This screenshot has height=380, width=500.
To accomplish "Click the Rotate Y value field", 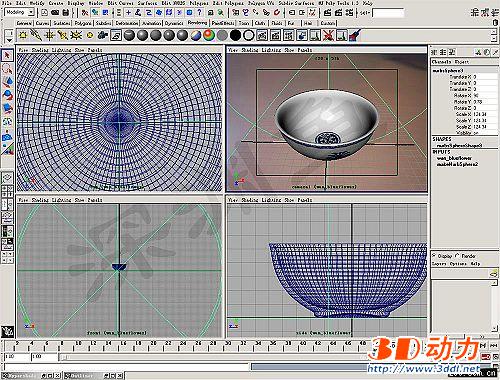I will pyautogui.click(x=485, y=102).
